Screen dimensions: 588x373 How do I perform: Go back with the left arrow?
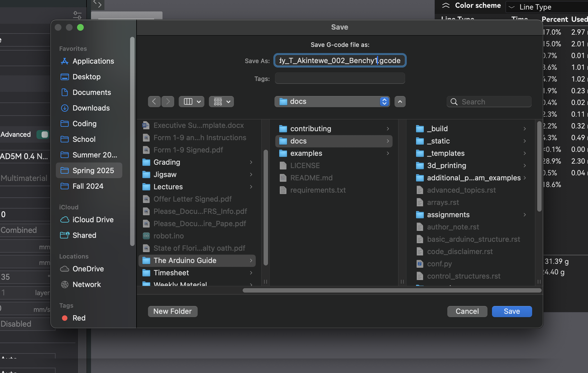pos(154,102)
